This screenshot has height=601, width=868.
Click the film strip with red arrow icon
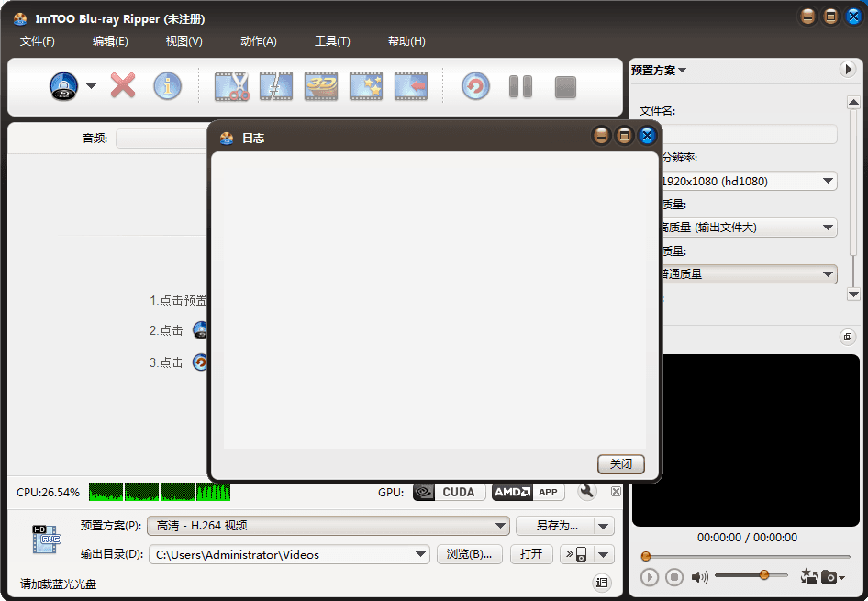click(411, 86)
